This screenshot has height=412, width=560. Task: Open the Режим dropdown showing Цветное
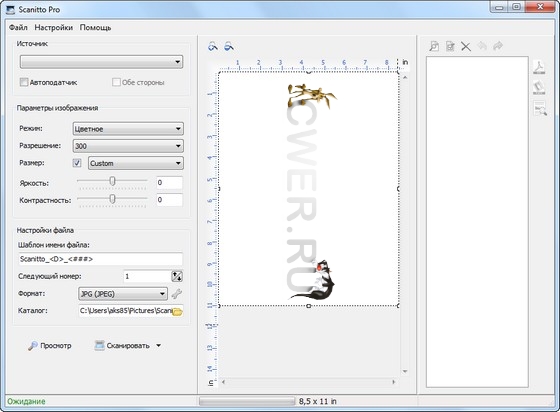point(128,129)
